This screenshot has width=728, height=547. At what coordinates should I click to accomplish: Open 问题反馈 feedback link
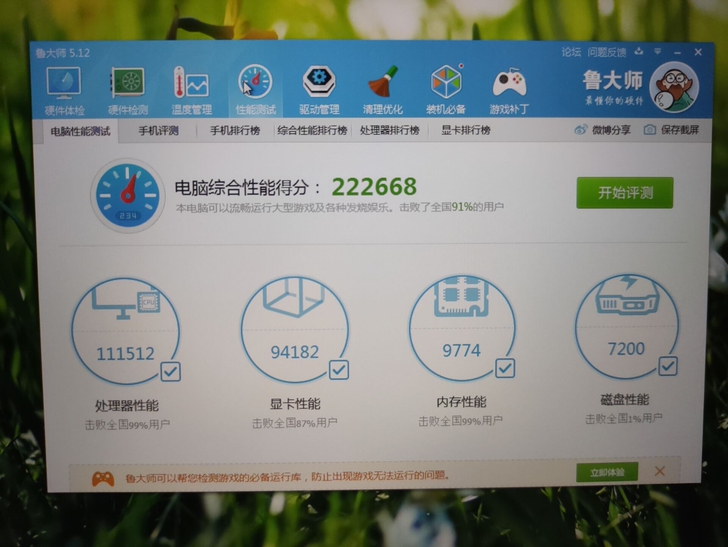[x=607, y=52]
